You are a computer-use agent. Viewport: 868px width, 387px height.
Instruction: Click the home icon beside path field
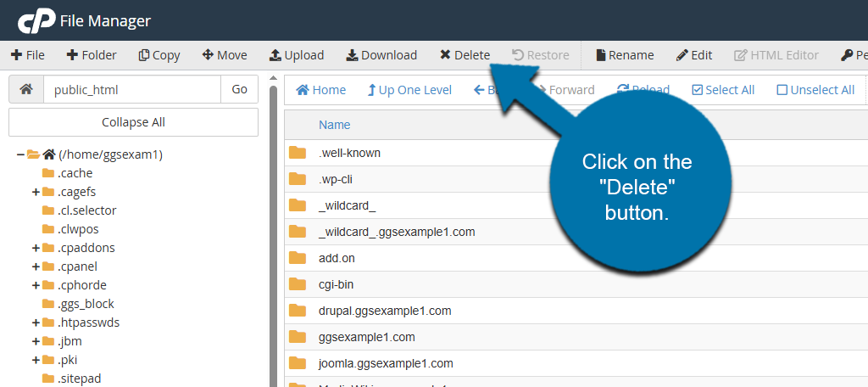click(26, 89)
